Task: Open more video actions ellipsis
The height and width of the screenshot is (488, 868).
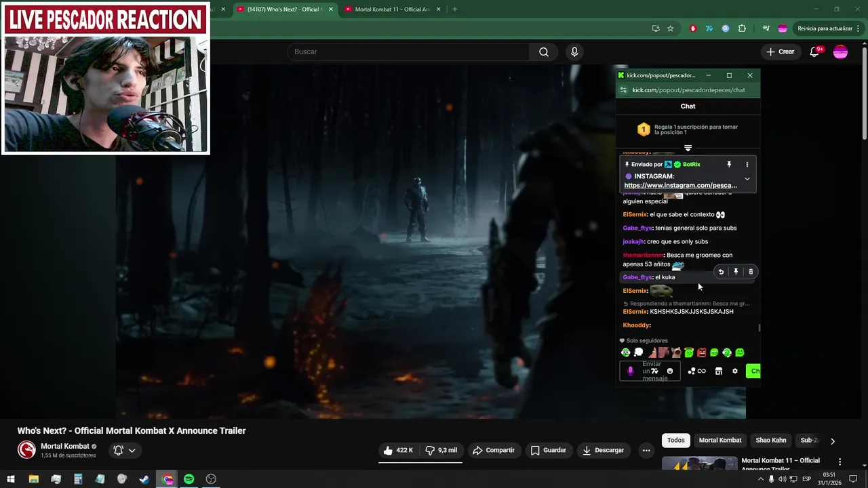Action: coord(646,450)
